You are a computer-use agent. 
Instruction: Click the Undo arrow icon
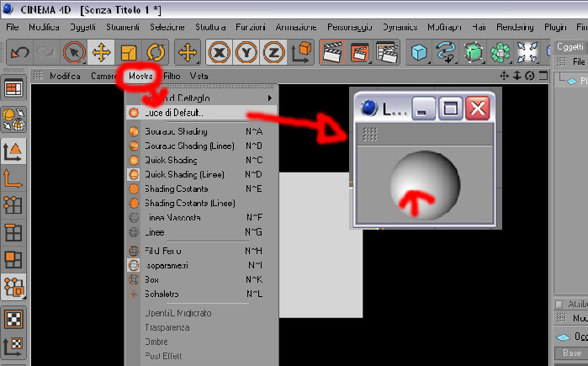[x=20, y=52]
